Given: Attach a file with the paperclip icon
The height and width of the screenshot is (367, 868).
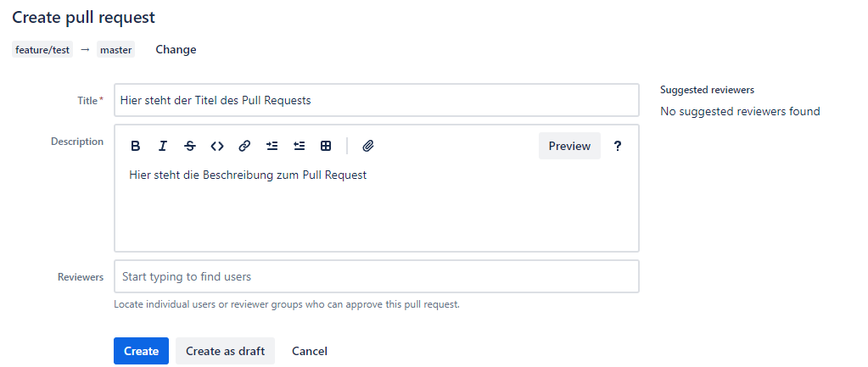Looking at the screenshot, I should [368, 146].
